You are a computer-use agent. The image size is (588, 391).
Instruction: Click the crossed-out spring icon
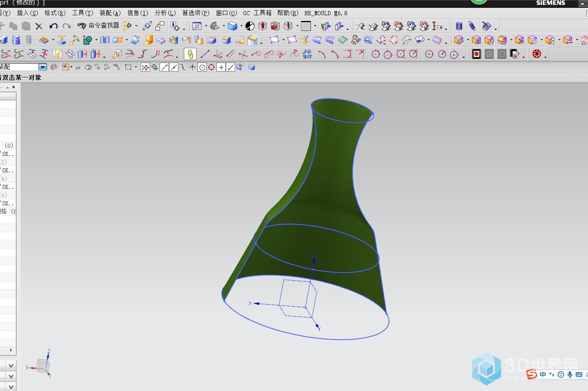pos(486,26)
